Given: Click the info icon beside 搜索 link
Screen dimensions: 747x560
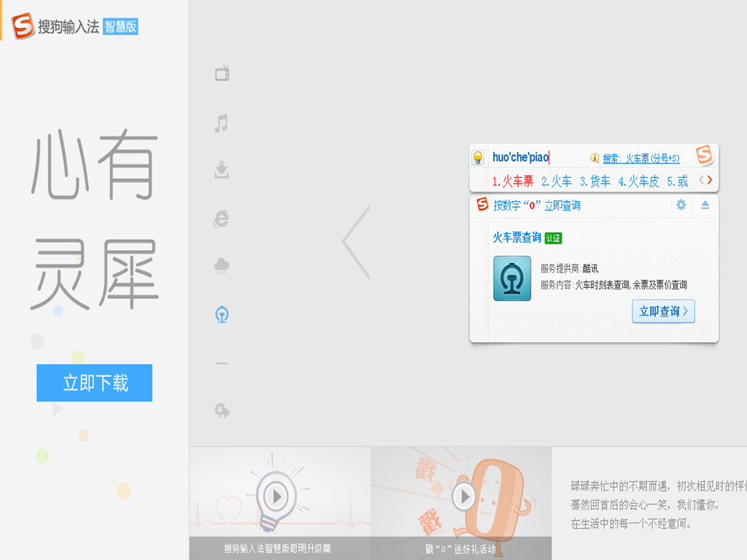Looking at the screenshot, I should click(x=595, y=157).
